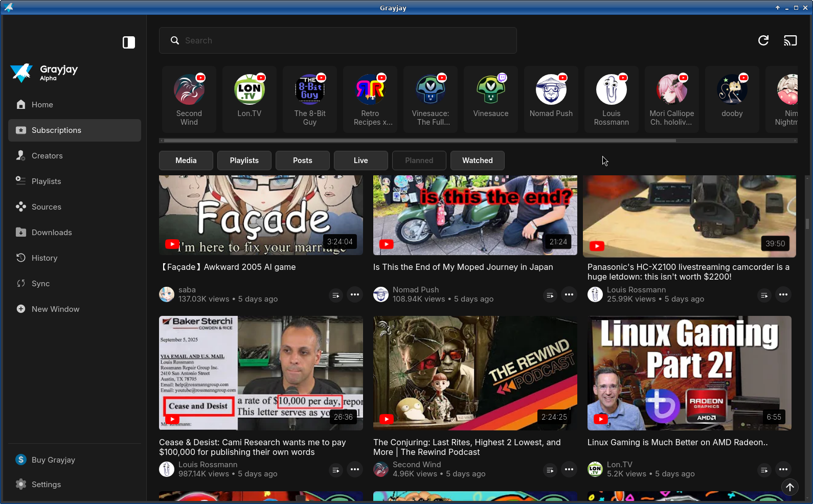Screen dimensions: 813x504
Task: Open more options for Moped Journey video
Action: 569,295
